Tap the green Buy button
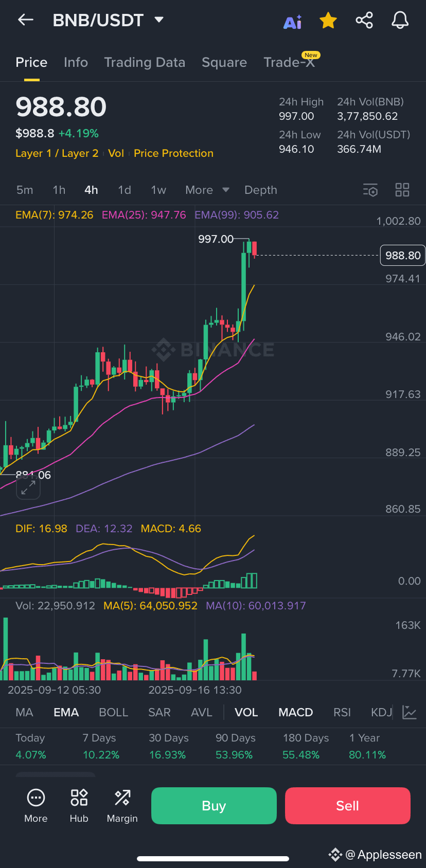The width and height of the screenshot is (426, 868). (214, 806)
